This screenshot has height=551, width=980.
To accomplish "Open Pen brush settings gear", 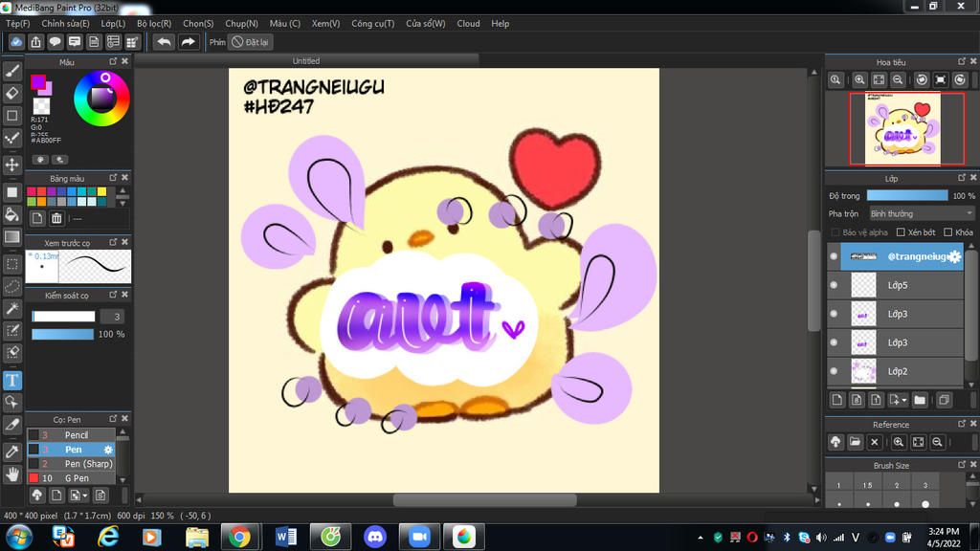I will (108, 450).
